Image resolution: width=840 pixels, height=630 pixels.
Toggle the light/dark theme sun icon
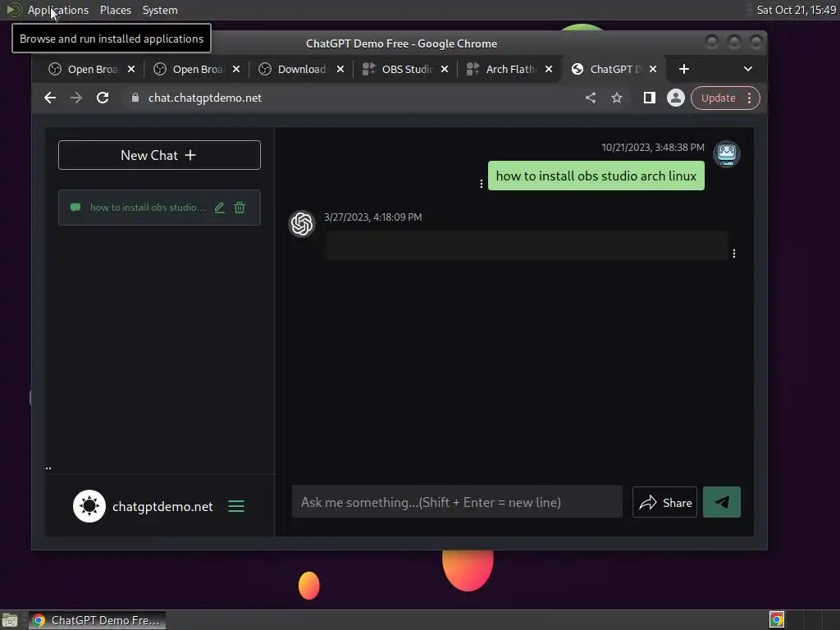point(89,506)
